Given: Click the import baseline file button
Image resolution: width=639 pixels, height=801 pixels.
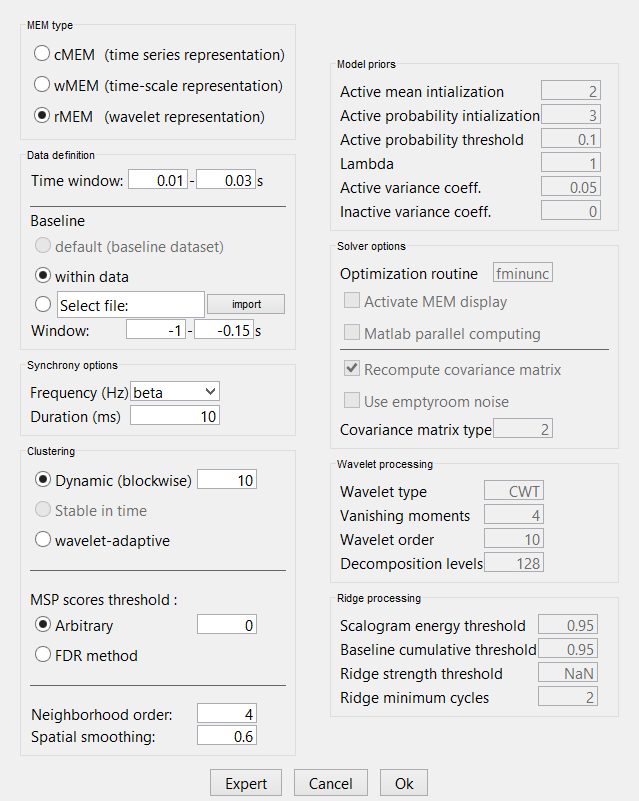Looking at the screenshot, I should [x=245, y=304].
